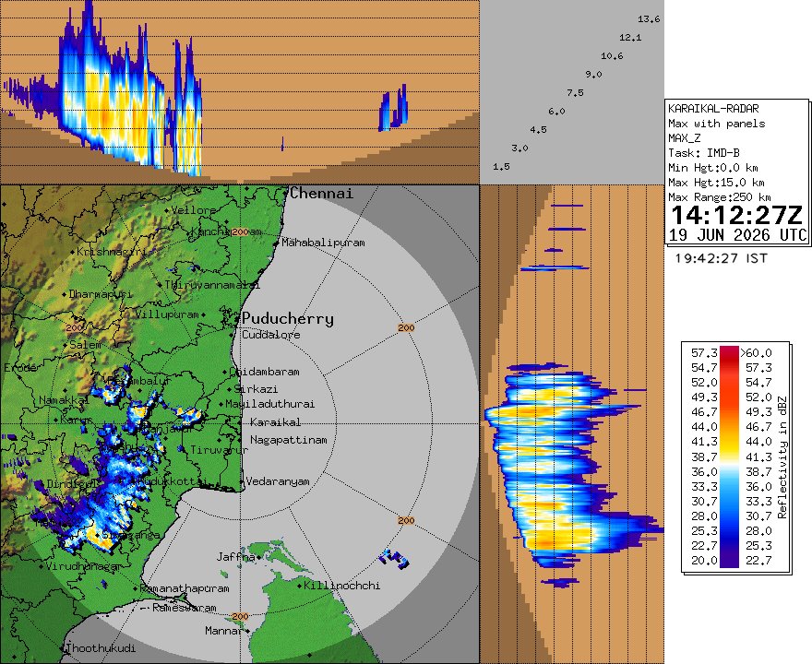Screen dimensions: 812x664
Task: Select the Vellore label
Action: pyautogui.click(x=194, y=210)
